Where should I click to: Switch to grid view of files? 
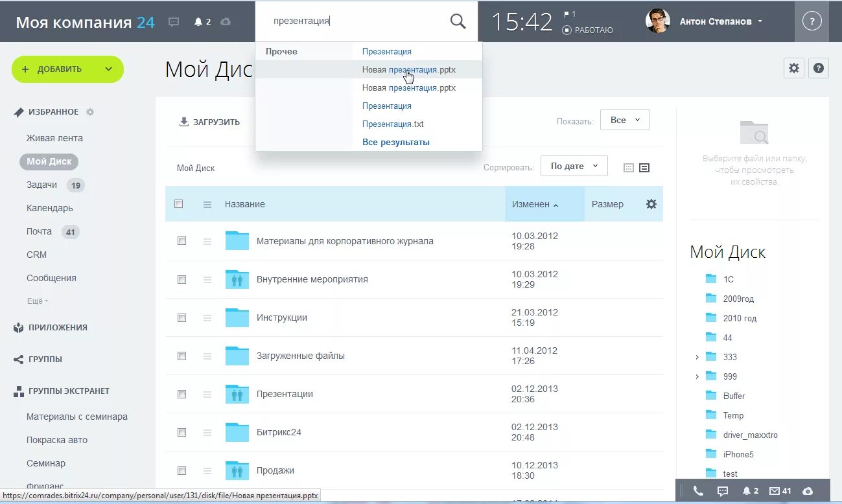tap(628, 168)
